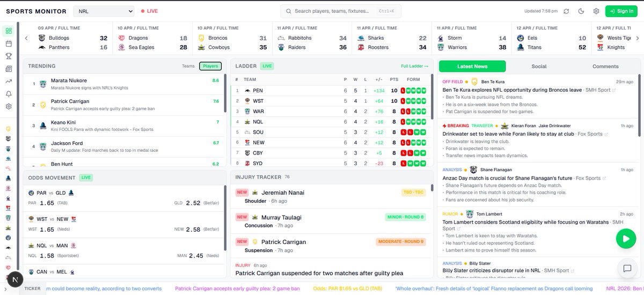Image resolution: width=644 pixels, height=295 pixels.
Task: Toggle dark mode with the moon icon
Action: point(581,11)
